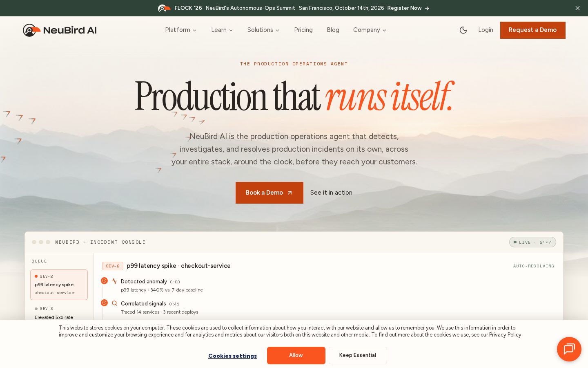Image resolution: width=588 pixels, height=368 pixels.
Task: Click AUTO-RESOLVING status text
Action: coord(534,266)
